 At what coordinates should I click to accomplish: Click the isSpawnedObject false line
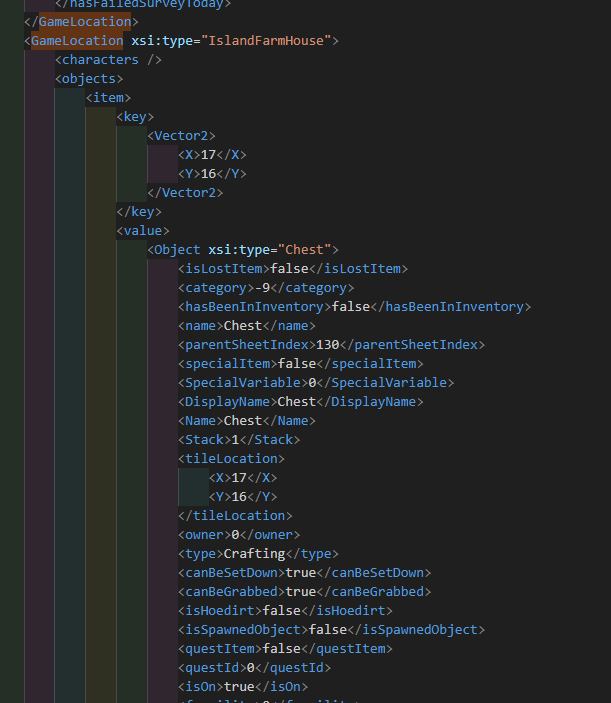(331, 630)
